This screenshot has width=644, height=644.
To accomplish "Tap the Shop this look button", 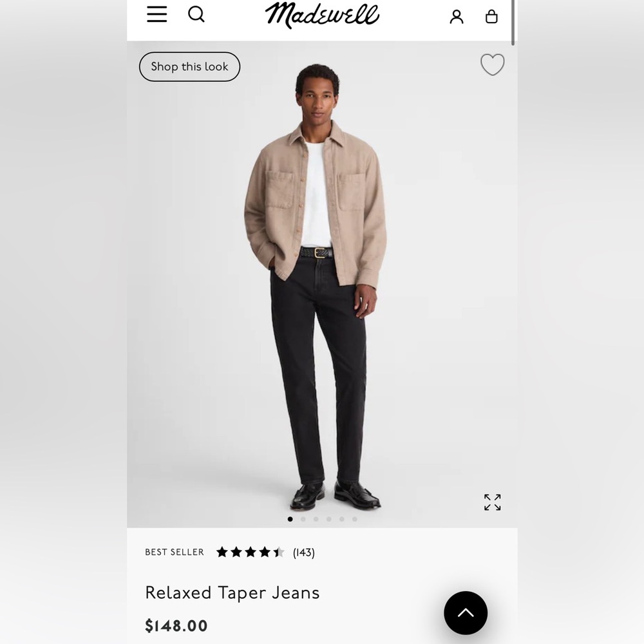I will pos(189,66).
